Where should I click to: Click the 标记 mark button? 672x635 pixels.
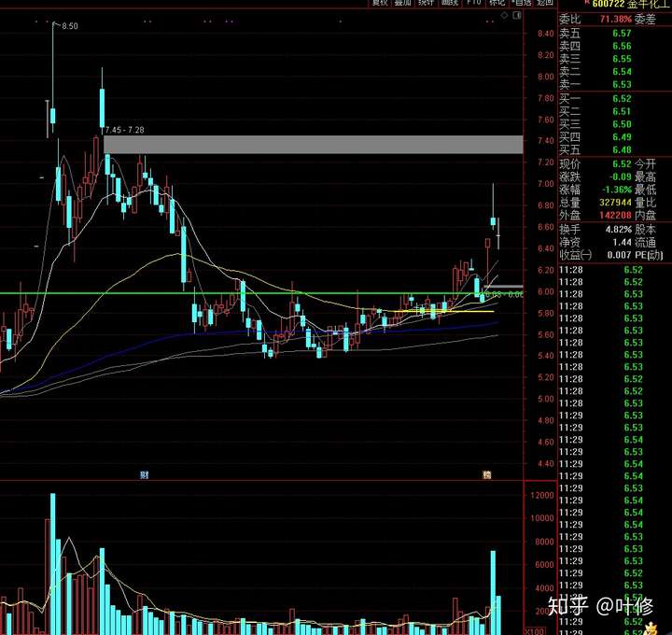[x=497, y=3]
